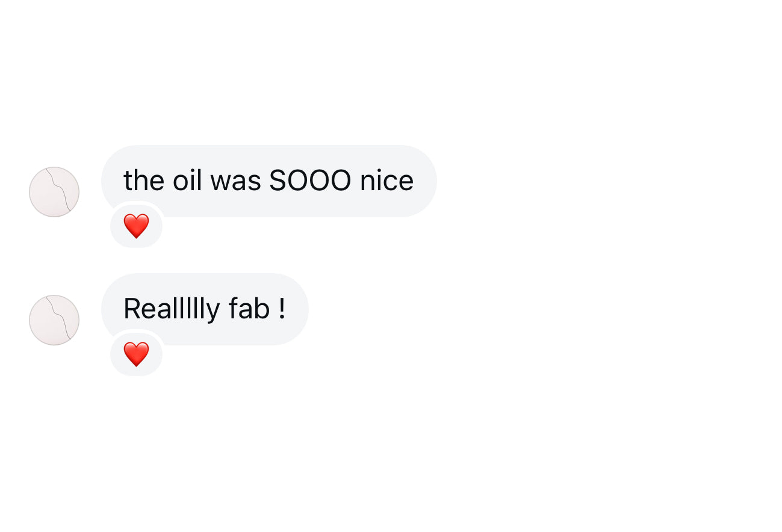782x532 pixels.
Task: Show who hearted the 'Realllly fab' message
Action: (x=136, y=354)
